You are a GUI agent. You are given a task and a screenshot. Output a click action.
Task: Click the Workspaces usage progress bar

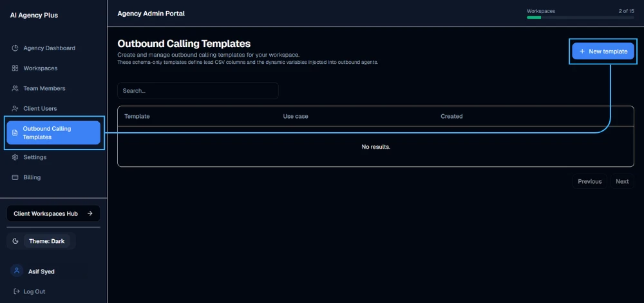pos(580,17)
